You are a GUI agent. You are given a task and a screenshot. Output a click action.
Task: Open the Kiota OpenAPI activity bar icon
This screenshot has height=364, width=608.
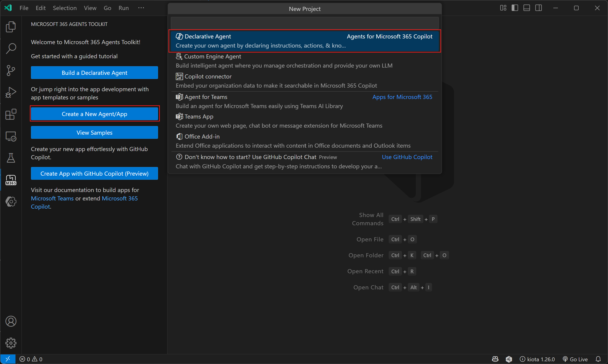point(11,202)
